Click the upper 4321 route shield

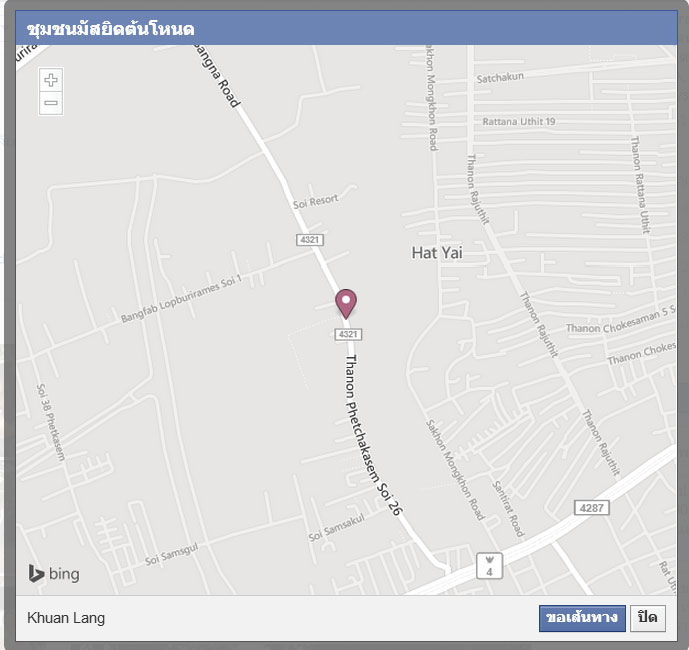(x=310, y=240)
